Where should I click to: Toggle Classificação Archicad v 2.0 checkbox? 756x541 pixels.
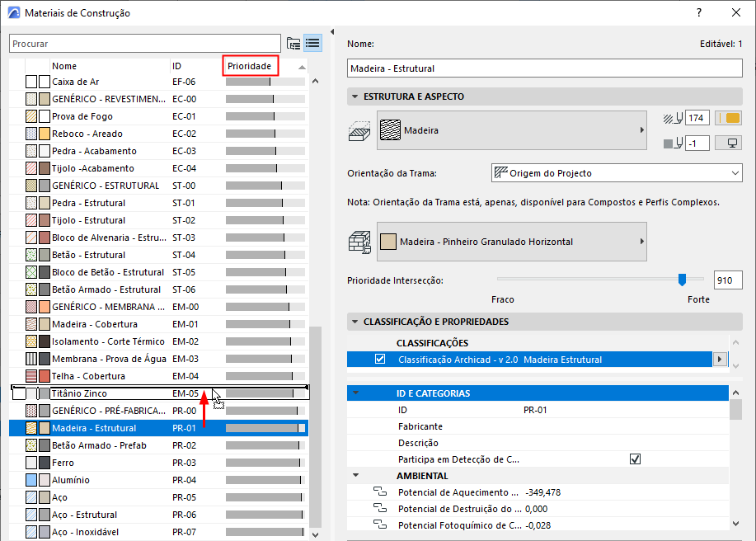click(380, 360)
